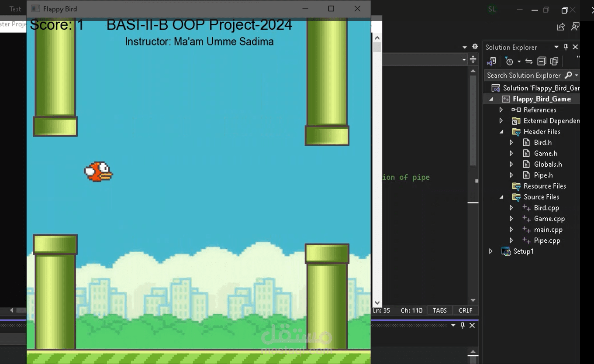Open the Bird.cpp source file
This screenshot has height=364, width=594.
click(x=546, y=208)
